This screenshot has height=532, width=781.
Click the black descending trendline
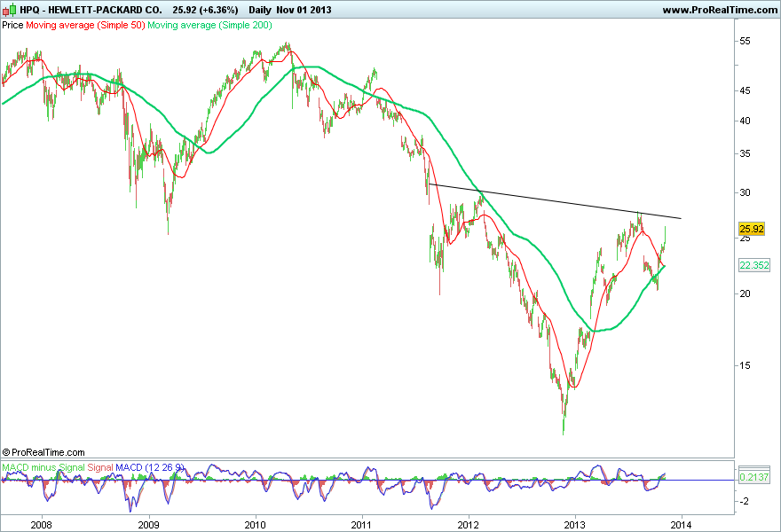556,201
